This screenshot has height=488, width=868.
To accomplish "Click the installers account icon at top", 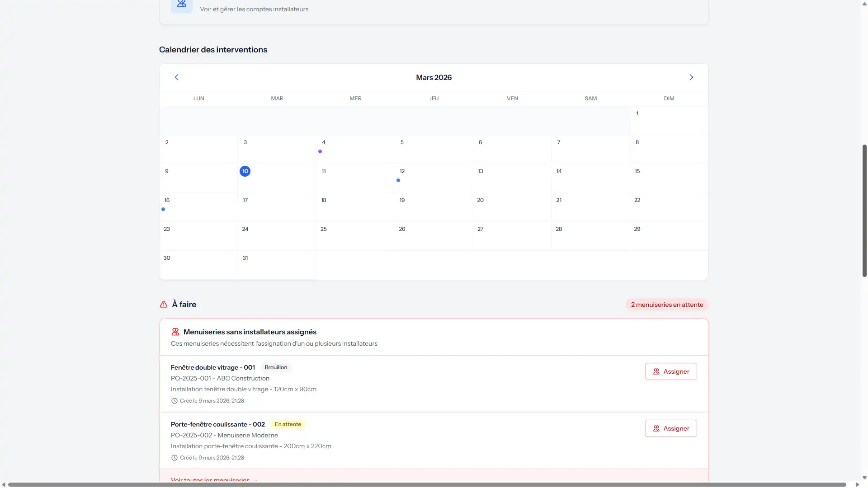I will coord(182,5).
